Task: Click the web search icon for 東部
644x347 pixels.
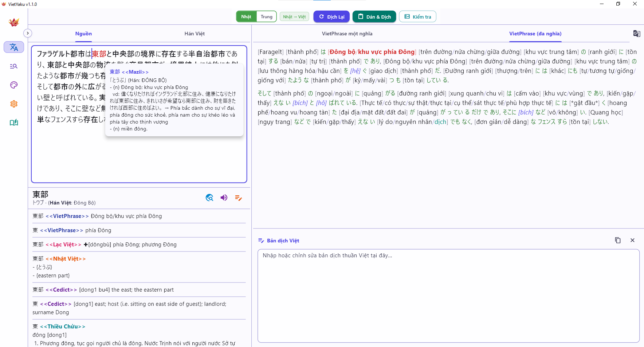Action: (x=209, y=198)
